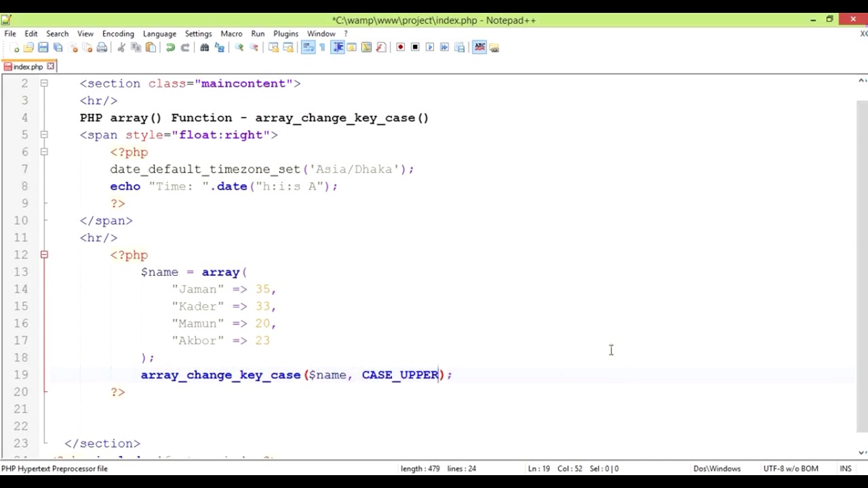The image size is (868, 488).
Task: Open the Window menu
Action: pyautogui.click(x=321, y=33)
